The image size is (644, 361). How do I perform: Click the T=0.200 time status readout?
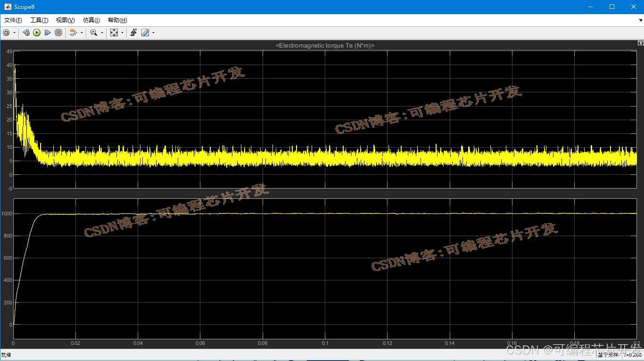[632, 355]
